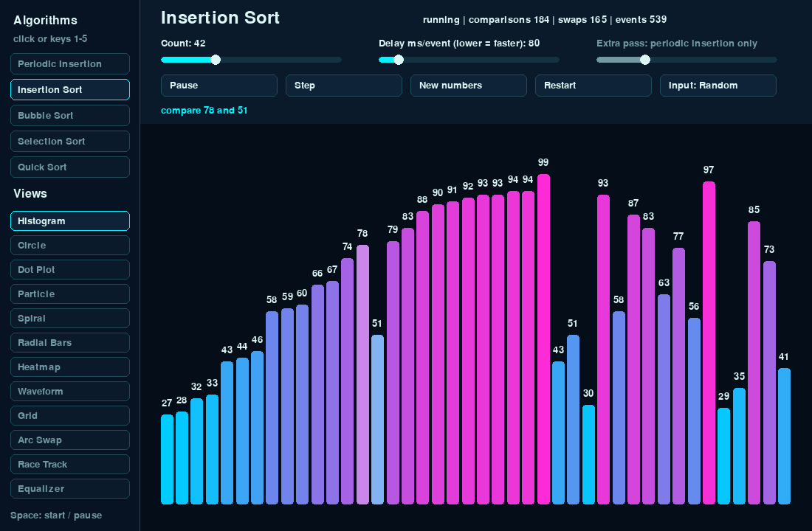Pause the running sort
Screen dimensions: 812x531
[x=219, y=86]
